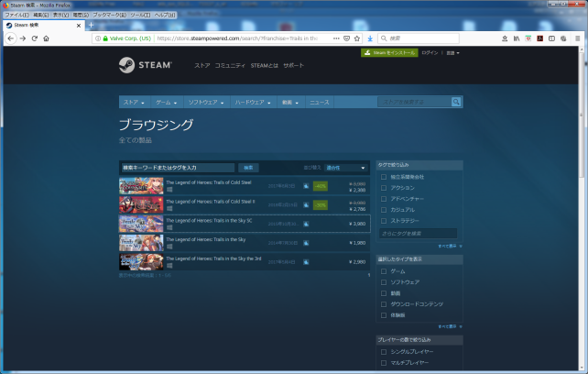Image resolution: width=588 pixels, height=374 pixels.
Task: Check the ストラテジー tag filter
Action: pos(384,221)
